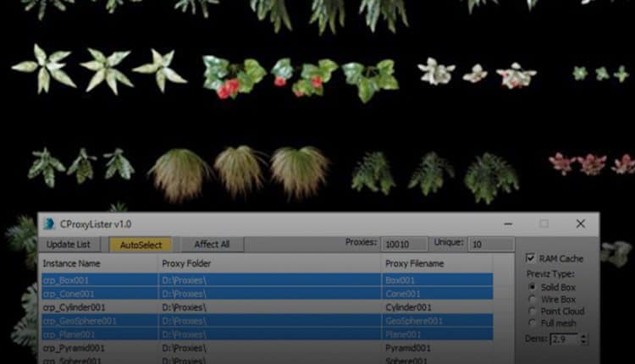635x364 pixels.
Task: Choose the Wire Box radio option
Action: click(x=531, y=299)
